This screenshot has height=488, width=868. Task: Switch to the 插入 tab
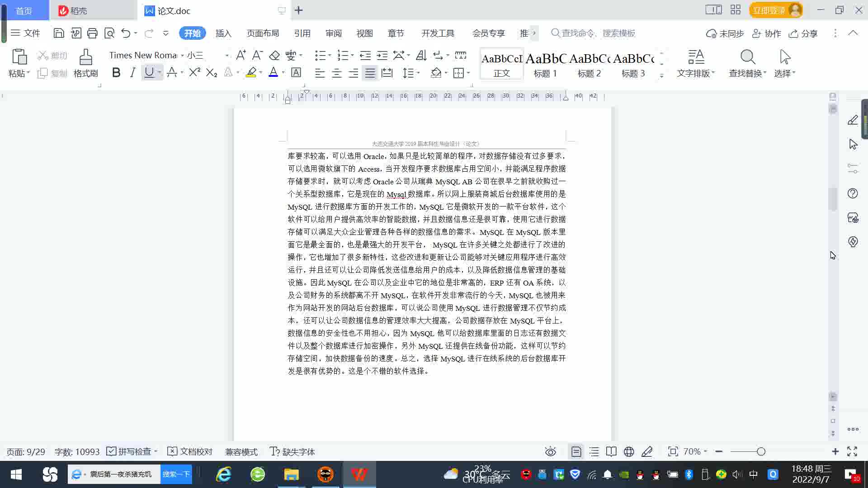click(x=223, y=33)
